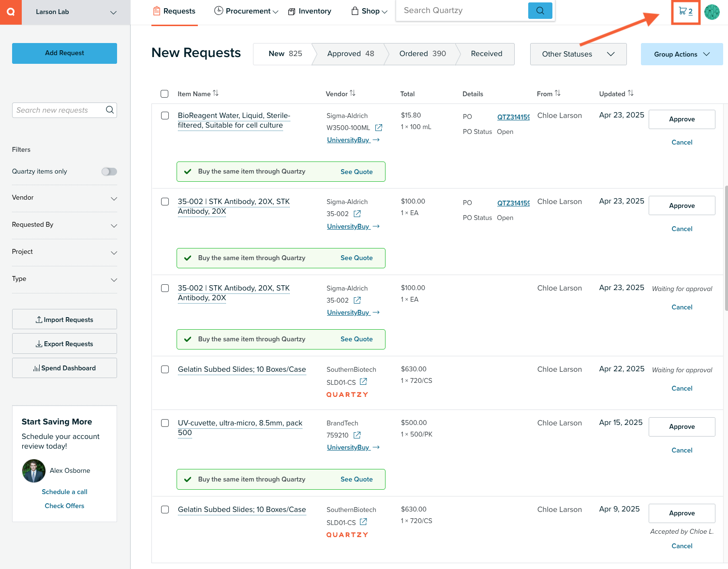Click the Add Request button
Screen dimensions: 728x569
(64, 53)
